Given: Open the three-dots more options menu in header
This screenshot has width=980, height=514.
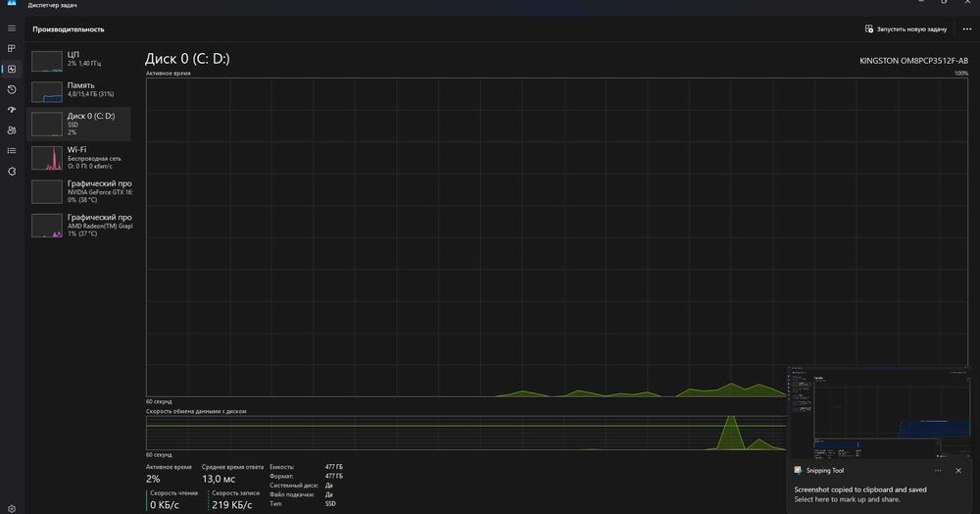Looking at the screenshot, I should pyautogui.click(x=967, y=28).
